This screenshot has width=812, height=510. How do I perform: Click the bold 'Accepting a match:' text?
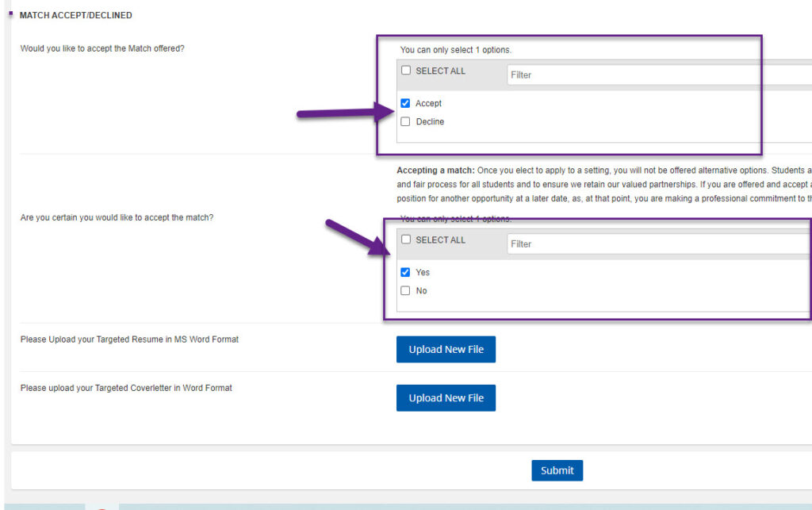pos(435,171)
